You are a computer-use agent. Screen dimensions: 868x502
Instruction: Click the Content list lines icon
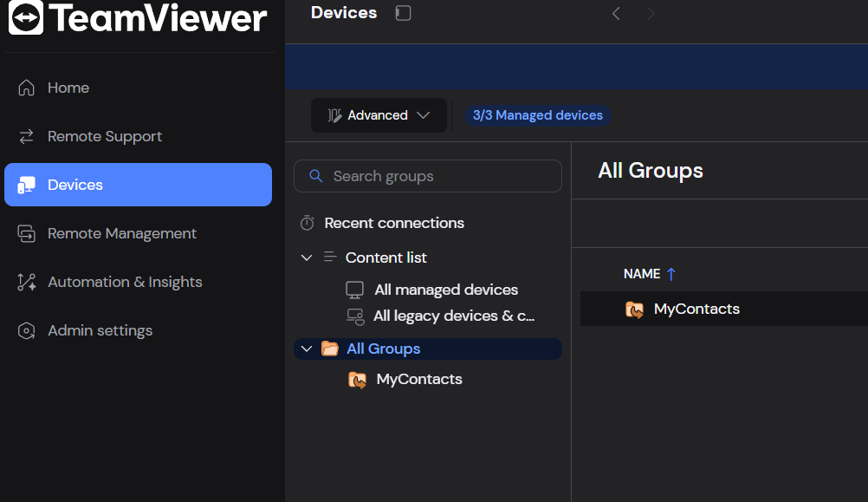(x=330, y=258)
